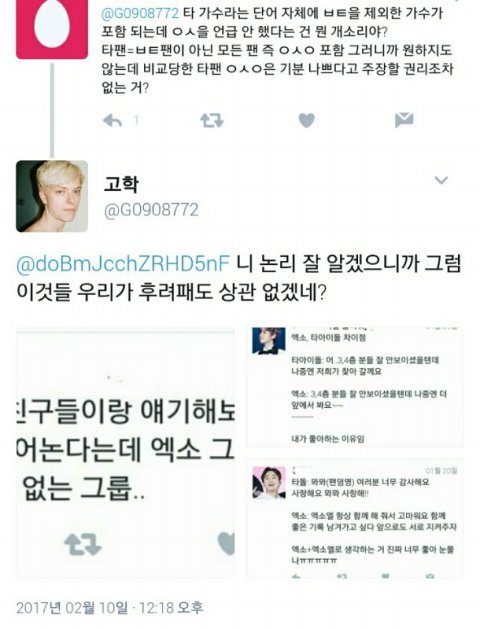Open the @G0908772 handle below 고학
The width and height of the screenshot is (480, 629).
click(151, 210)
